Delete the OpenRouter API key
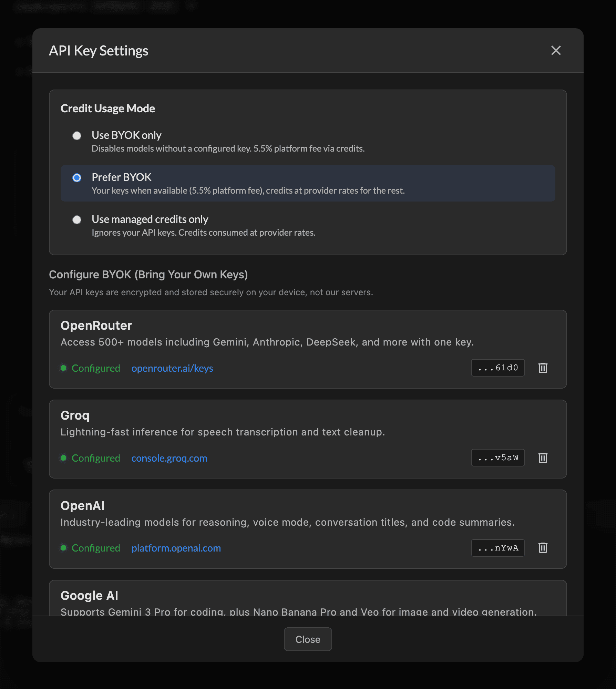The image size is (616, 689). 543,368
